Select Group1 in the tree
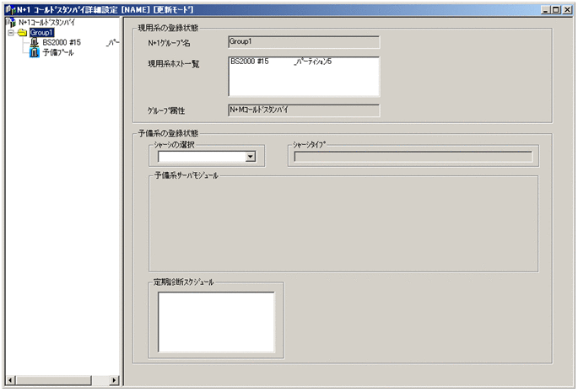 pyautogui.click(x=41, y=33)
